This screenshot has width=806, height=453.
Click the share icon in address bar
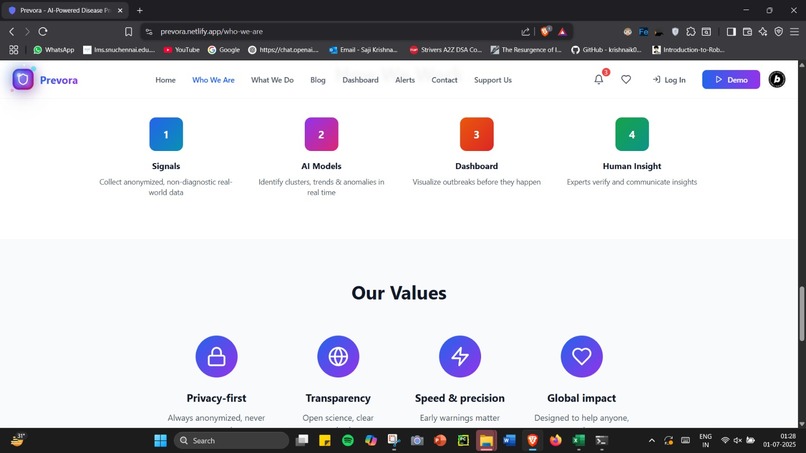coord(525,32)
